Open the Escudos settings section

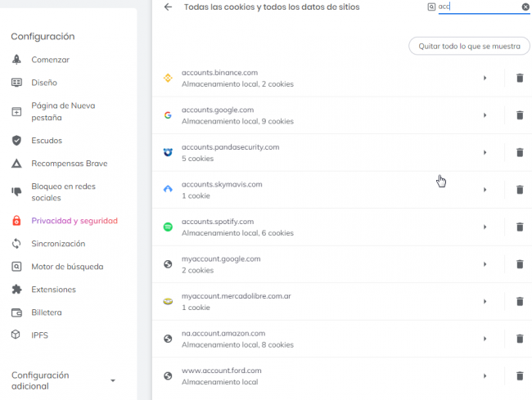[x=47, y=141]
